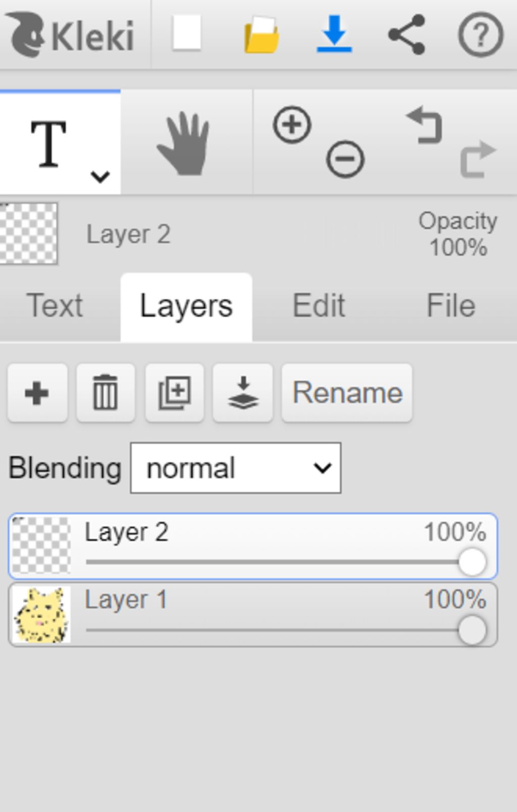Image resolution: width=517 pixels, height=812 pixels.
Task: Switch to the Edit tab
Action: [319, 306]
